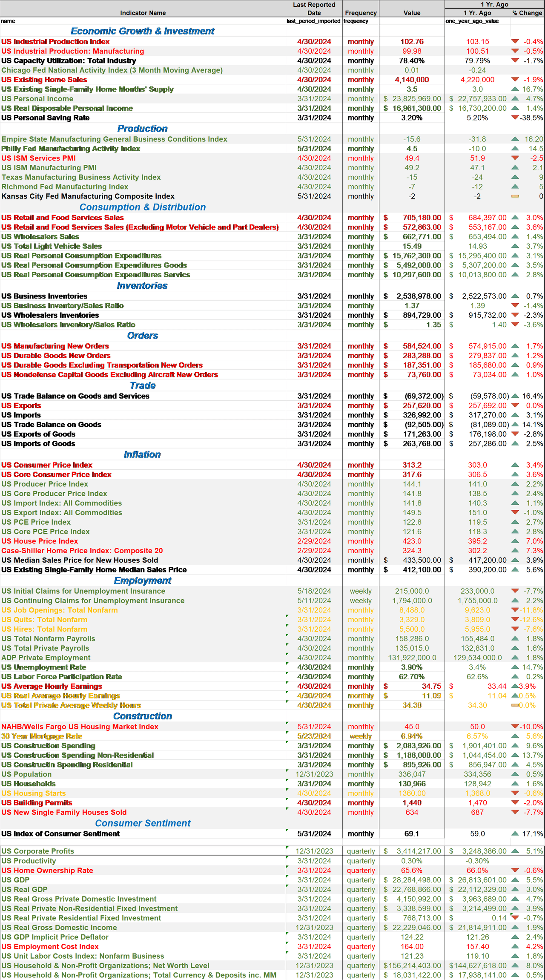Click the down arrow for US Initial Claims for Unemployment Insurance
Screen dimensions: 545x980
pyautogui.click(x=515, y=591)
